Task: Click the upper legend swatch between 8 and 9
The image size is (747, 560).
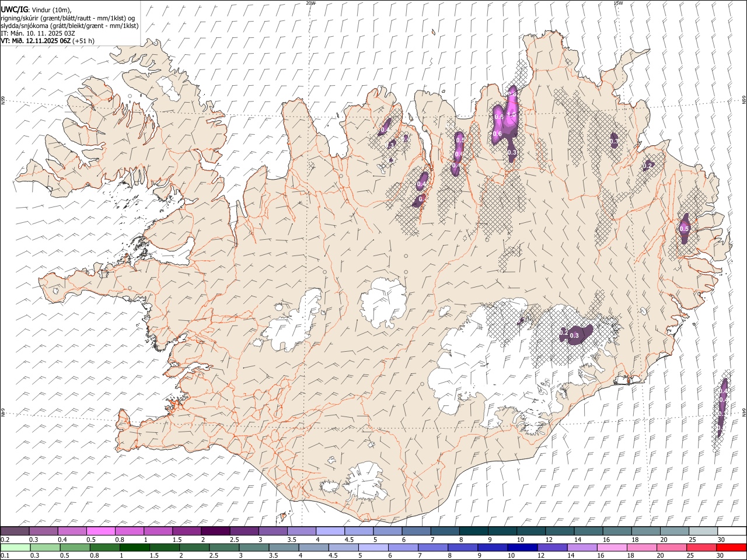Action: (473, 531)
